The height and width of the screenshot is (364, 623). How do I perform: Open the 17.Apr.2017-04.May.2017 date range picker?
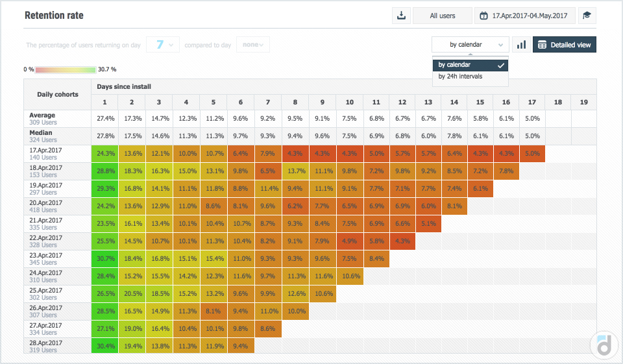coord(529,16)
